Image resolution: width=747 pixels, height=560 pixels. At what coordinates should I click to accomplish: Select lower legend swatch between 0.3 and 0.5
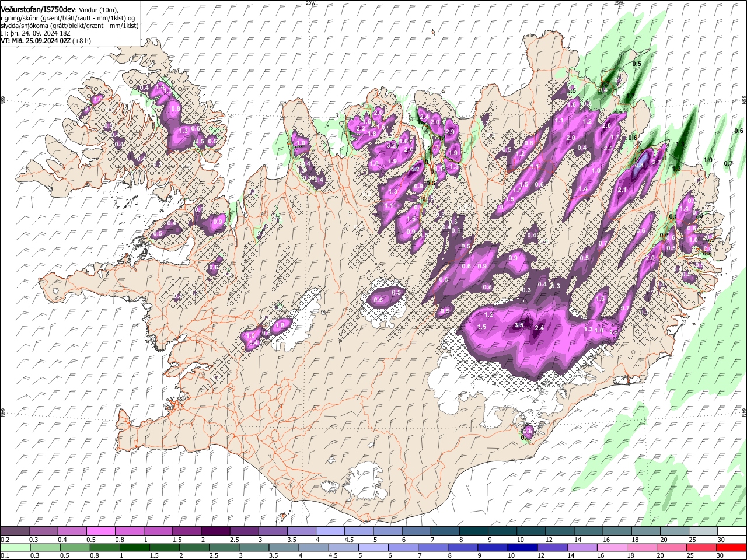pos(46,547)
